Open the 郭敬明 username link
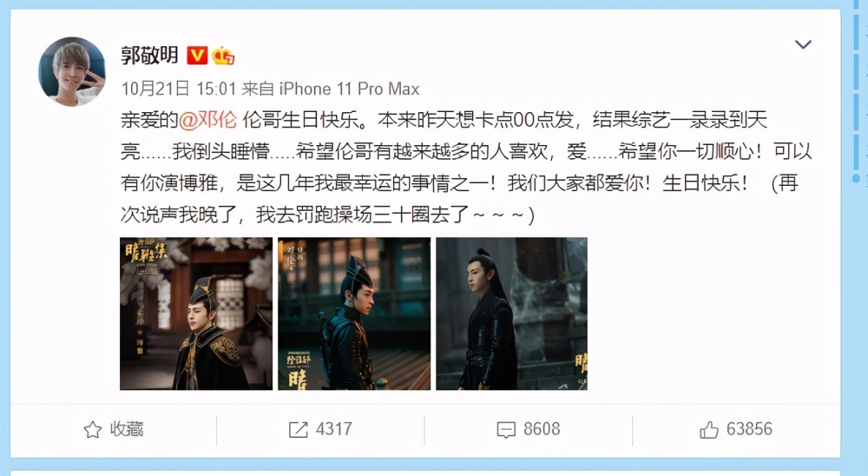This screenshot has height=476, width=868. pos(149,56)
